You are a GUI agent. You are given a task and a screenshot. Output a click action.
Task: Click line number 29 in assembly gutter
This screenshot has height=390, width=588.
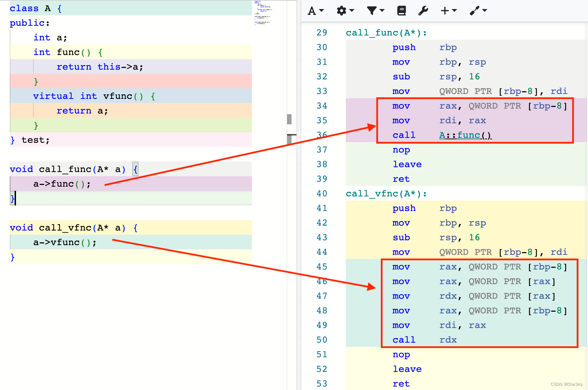point(322,33)
